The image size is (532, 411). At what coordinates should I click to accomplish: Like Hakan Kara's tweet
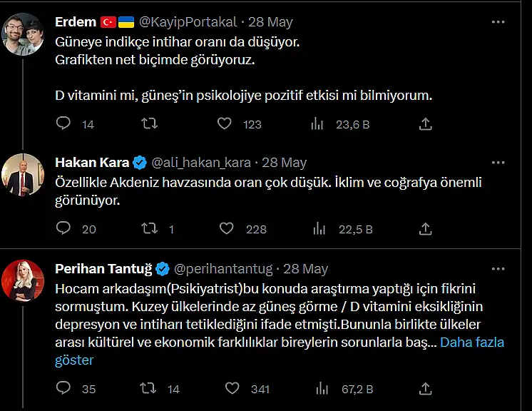[226, 229]
